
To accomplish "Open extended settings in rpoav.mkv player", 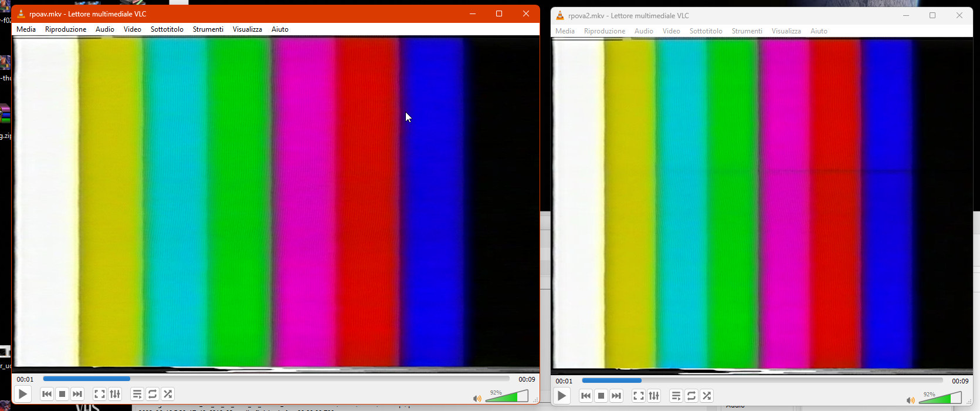I will [115, 394].
